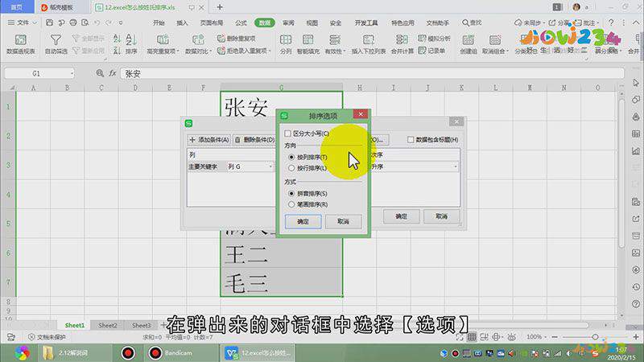This screenshot has width=644, height=362.
Task: Click 确定 in the 排序选项 dialog
Action: pos(303,222)
